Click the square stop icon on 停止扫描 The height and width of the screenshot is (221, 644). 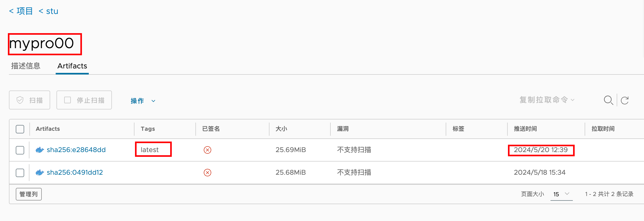click(67, 100)
